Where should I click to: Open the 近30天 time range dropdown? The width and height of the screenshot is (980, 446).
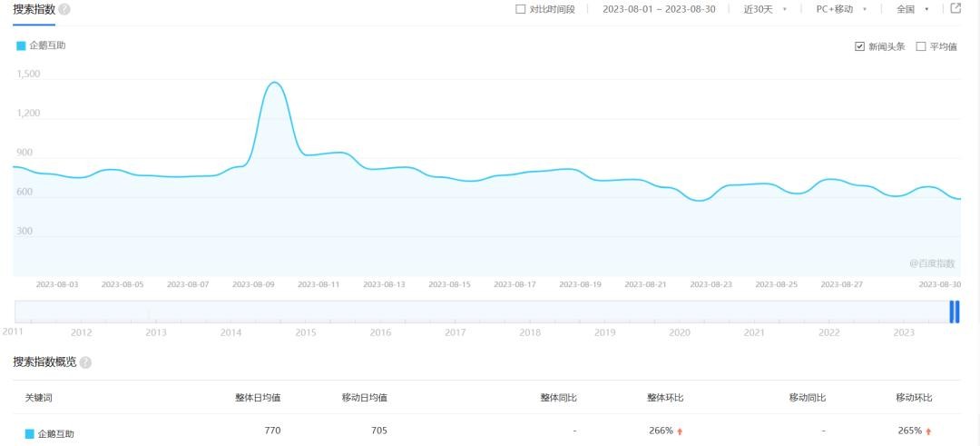click(764, 9)
